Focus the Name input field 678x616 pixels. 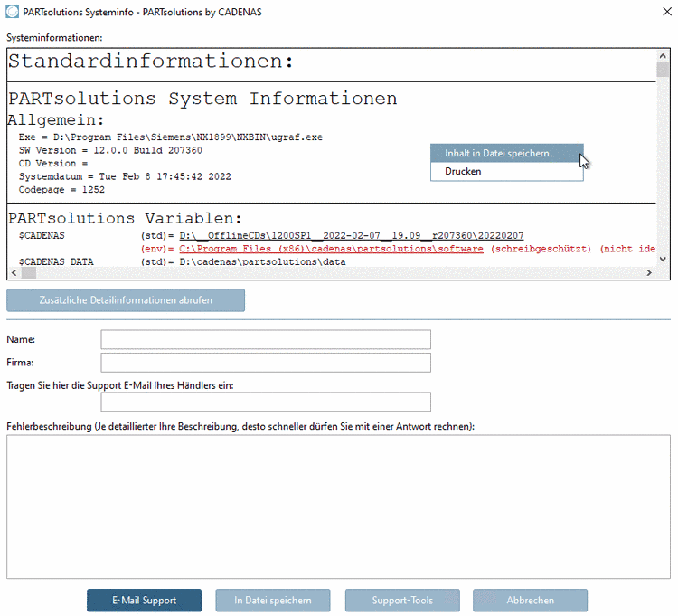pos(266,339)
